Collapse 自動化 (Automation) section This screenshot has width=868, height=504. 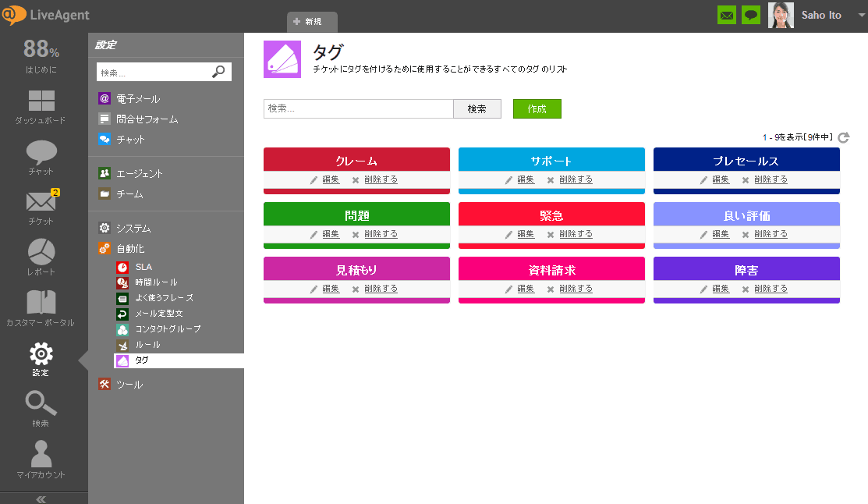click(x=130, y=249)
